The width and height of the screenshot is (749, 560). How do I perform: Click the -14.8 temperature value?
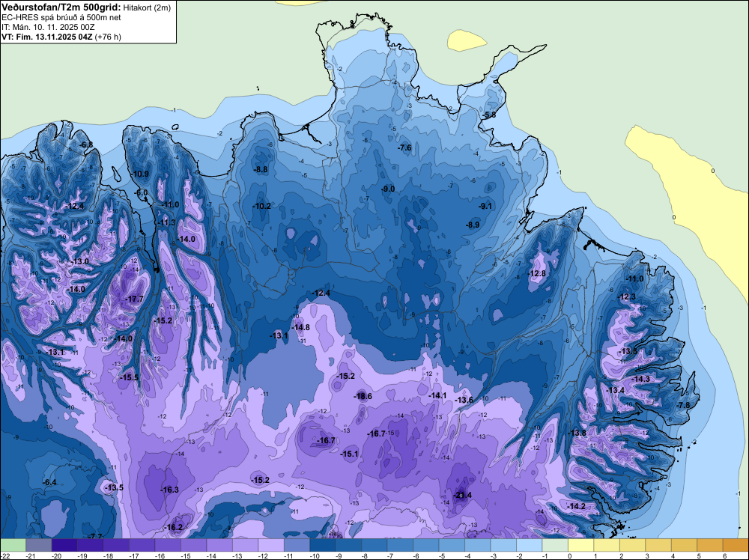tap(301, 327)
